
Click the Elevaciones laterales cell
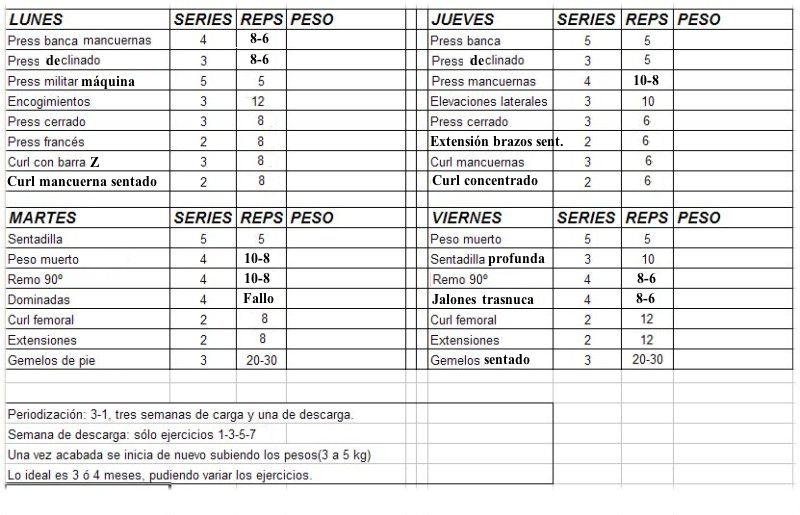click(488, 101)
